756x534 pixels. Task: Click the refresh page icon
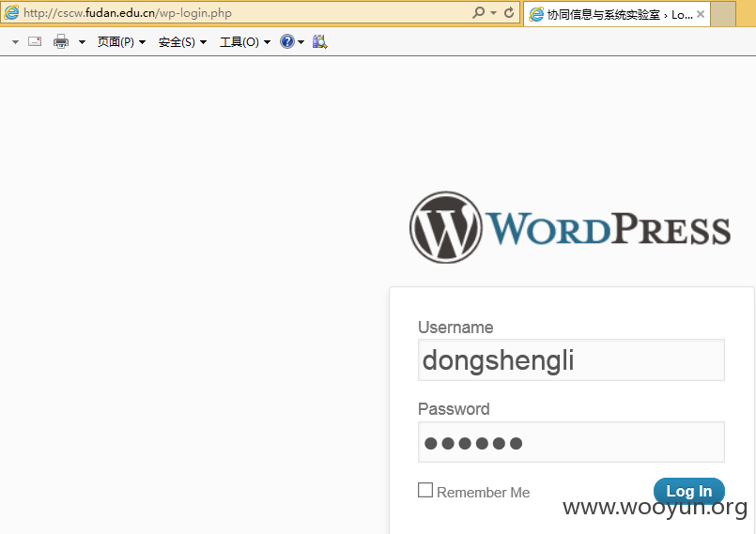[509, 12]
